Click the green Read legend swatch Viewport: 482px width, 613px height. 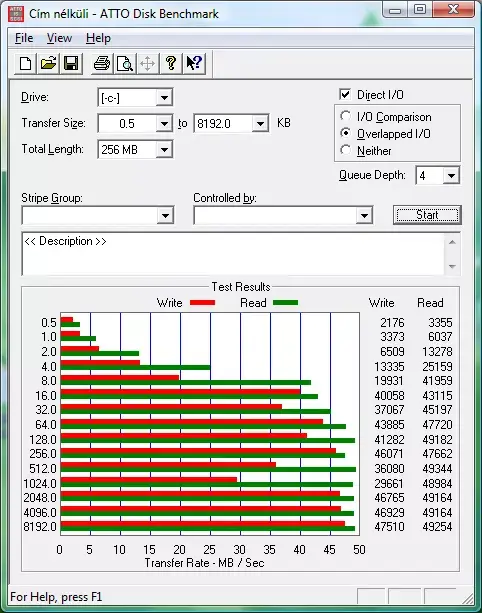click(x=285, y=303)
